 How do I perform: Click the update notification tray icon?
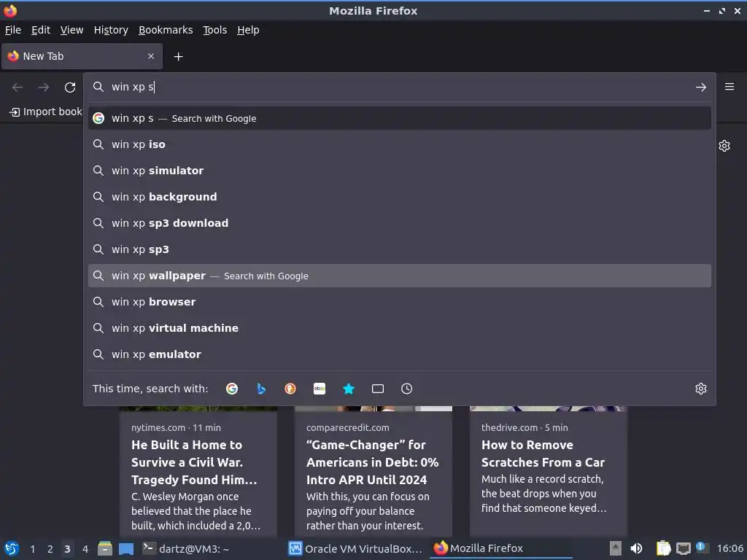pyautogui.click(x=701, y=547)
